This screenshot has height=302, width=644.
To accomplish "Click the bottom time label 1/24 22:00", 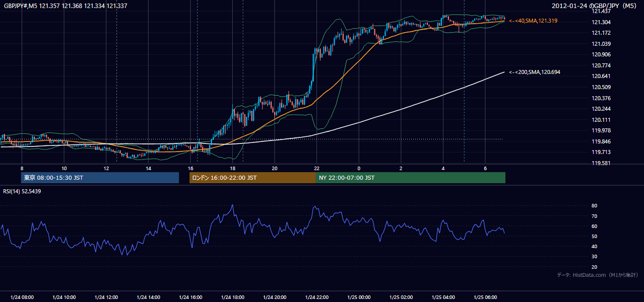I will (317, 297).
